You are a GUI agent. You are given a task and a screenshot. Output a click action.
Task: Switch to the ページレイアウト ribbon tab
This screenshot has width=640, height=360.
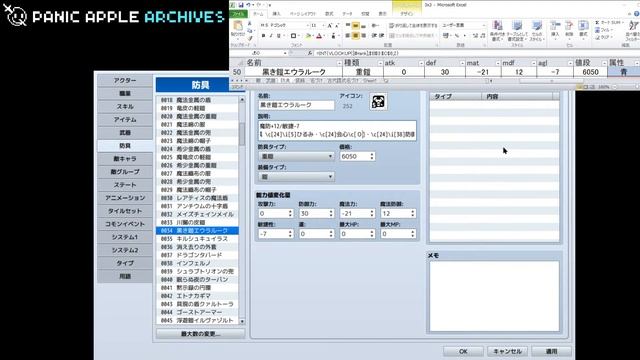coord(302,14)
